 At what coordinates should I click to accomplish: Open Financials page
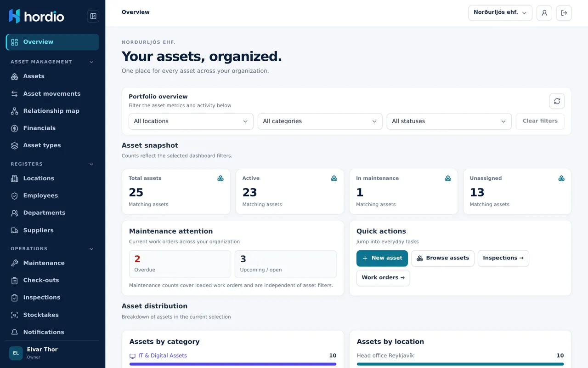(52, 128)
